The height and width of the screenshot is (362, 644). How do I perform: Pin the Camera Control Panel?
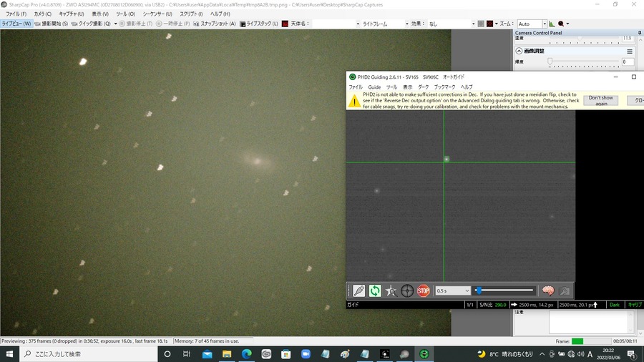point(640,32)
